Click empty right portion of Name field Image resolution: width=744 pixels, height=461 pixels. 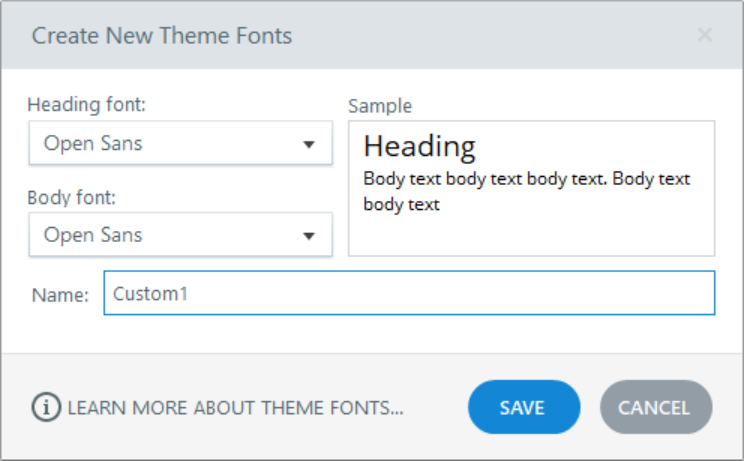[x=500, y=294]
